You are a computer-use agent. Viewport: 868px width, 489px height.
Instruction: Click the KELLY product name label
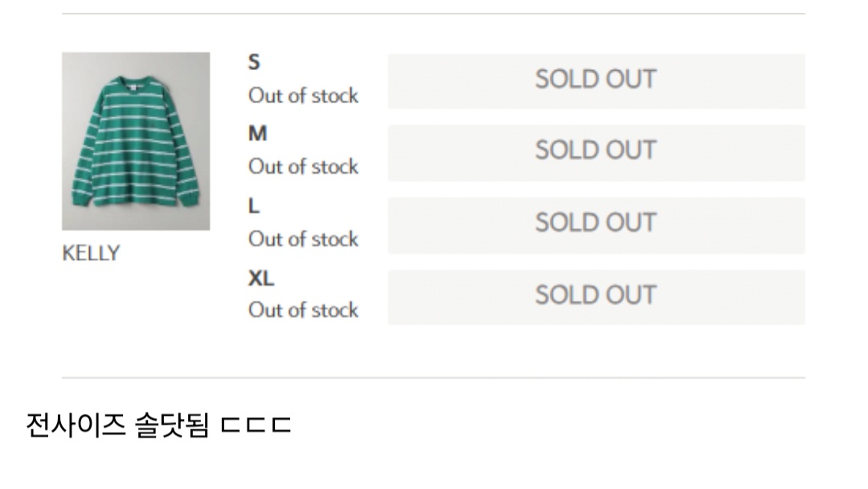[90, 253]
